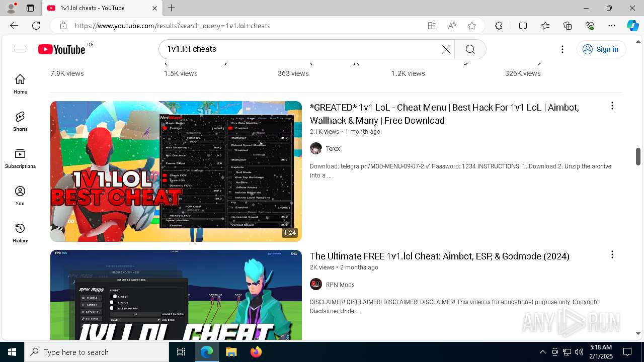Open the RPN Mods 1v1.lol cheat thumbnail

coord(176,295)
